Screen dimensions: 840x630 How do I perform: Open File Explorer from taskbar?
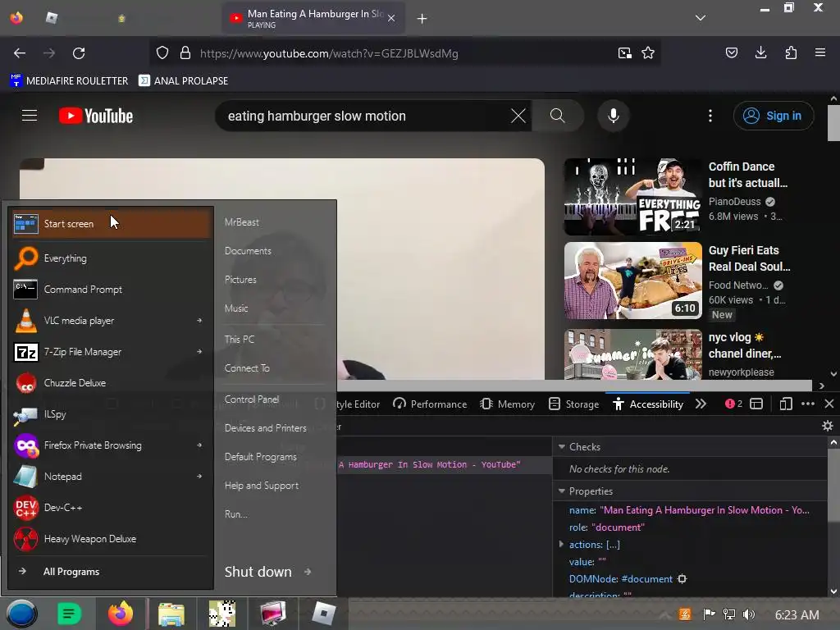point(171,614)
